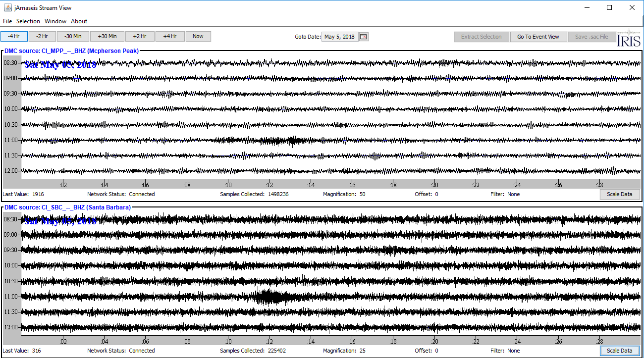Open the File menu
Viewport: 644px width, 358px height.
point(7,21)
